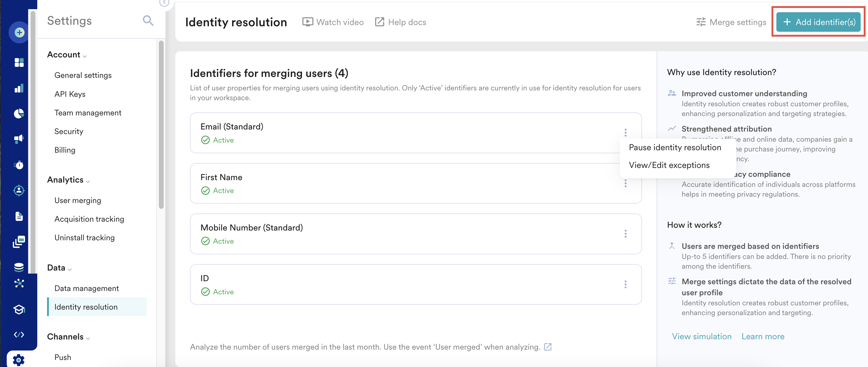Click the settings search magnifier icon
868x367 pixels.
[148, 21]
